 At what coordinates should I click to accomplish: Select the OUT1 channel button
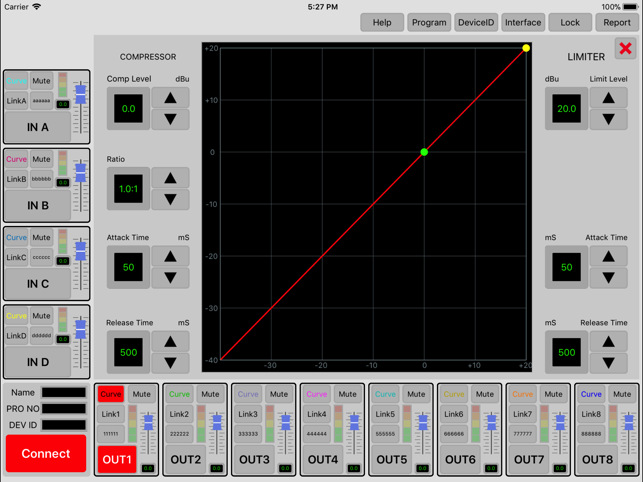click(117, 459)
